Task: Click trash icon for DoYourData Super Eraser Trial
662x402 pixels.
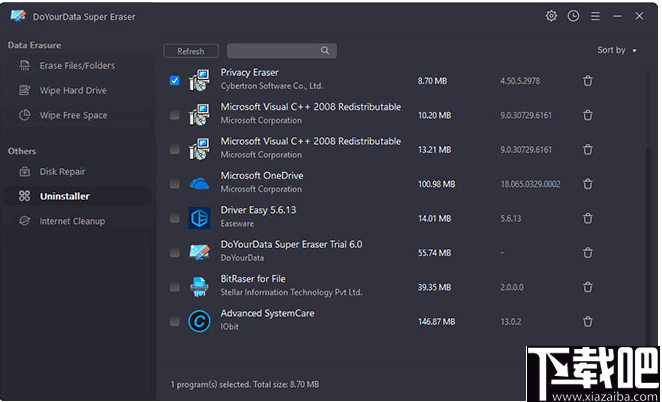Action: [587, 253]
